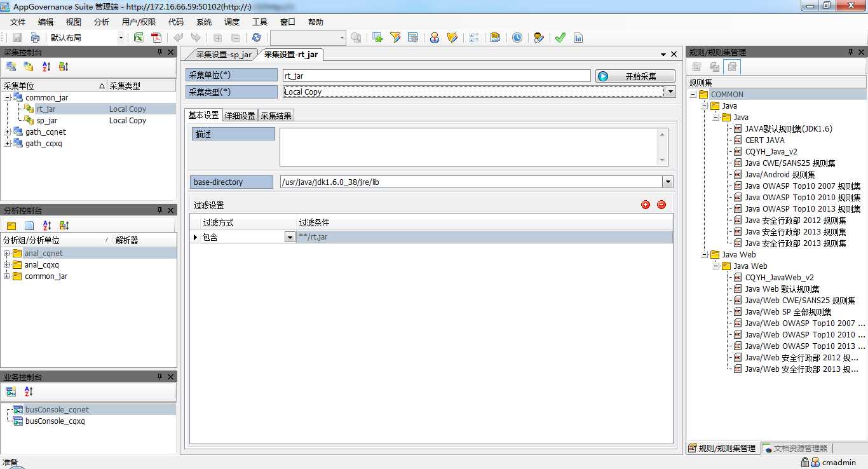This screenshot has height=469, width=868.
Task: Click A-Z sort icon in 分析控制台 panel
Action: (46, 226)
